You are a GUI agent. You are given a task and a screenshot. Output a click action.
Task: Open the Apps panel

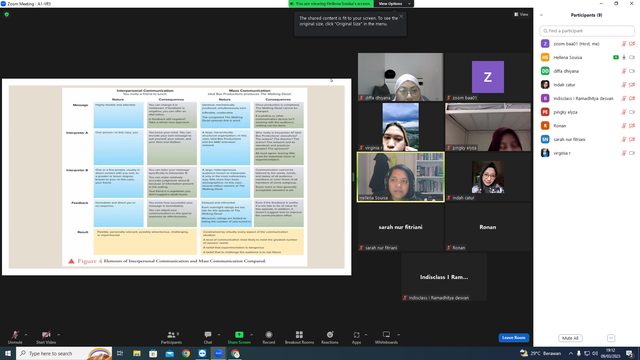pyautogui.click(x=356, y=337)
